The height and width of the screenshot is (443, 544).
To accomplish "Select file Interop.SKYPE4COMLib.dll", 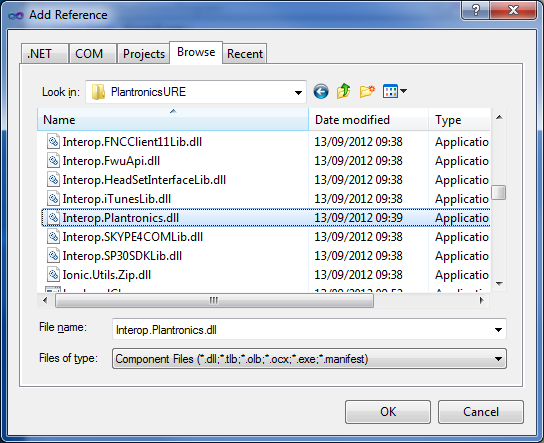I will [x=133, y=237].
